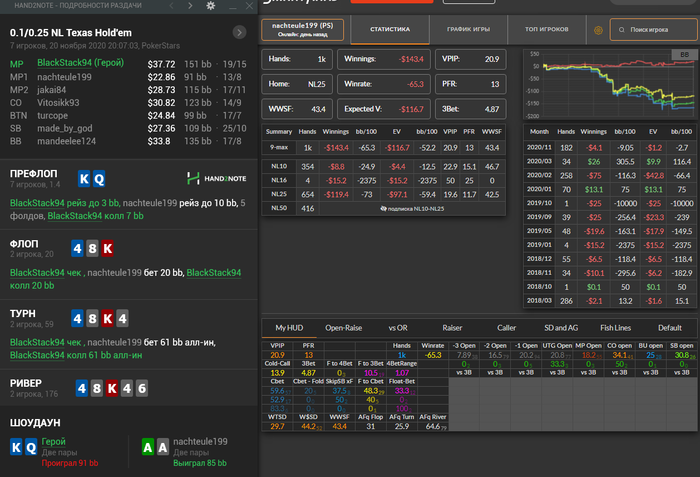
Task: Click made_by_god in the player list
Action: [65, 129]
